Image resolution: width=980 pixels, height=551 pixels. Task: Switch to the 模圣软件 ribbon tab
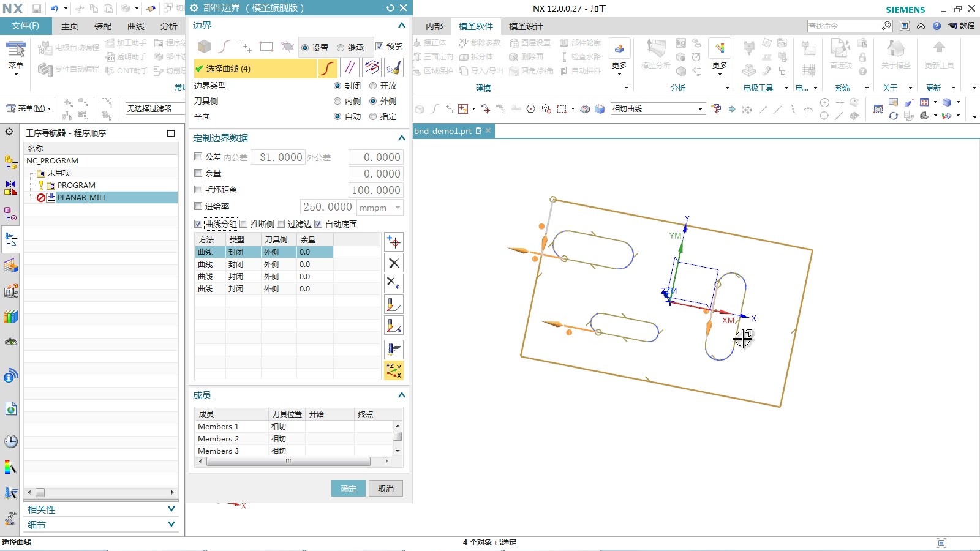(476, 26)
